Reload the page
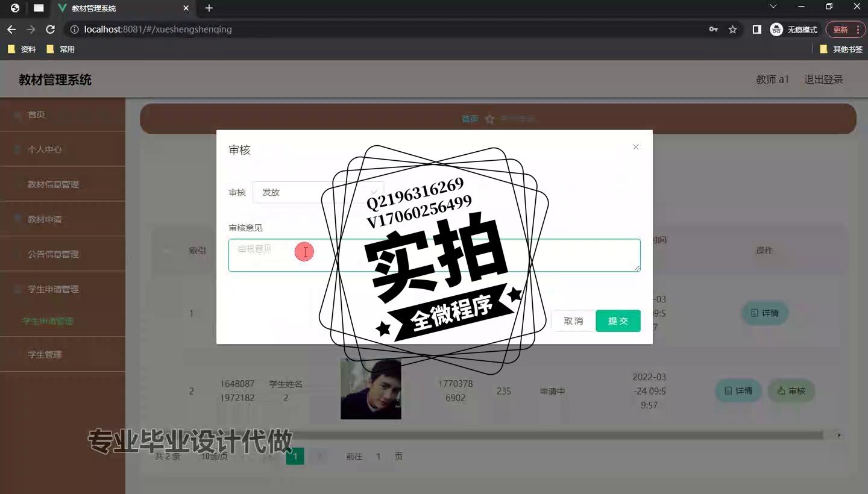 pos(51,29)
